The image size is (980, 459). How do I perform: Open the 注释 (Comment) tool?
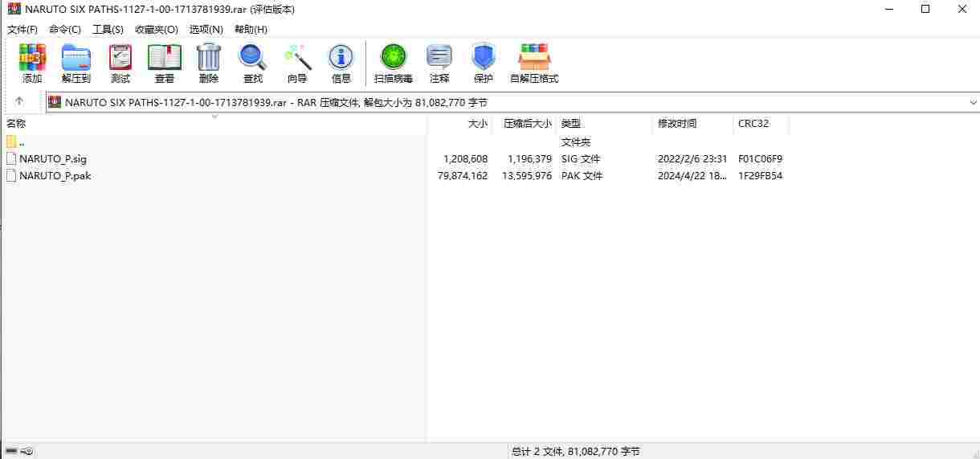coord(439,63)
